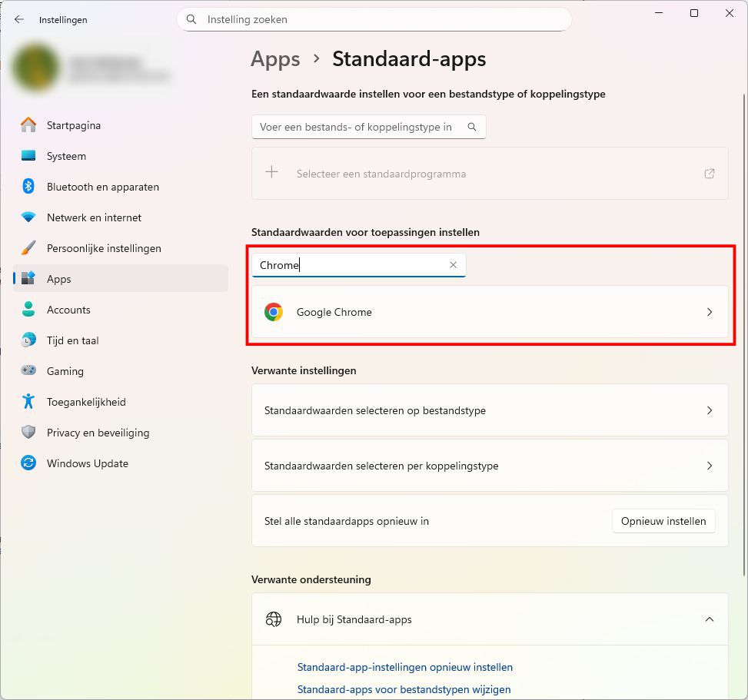Click the Instelling zoeken search field

[374, 19]
